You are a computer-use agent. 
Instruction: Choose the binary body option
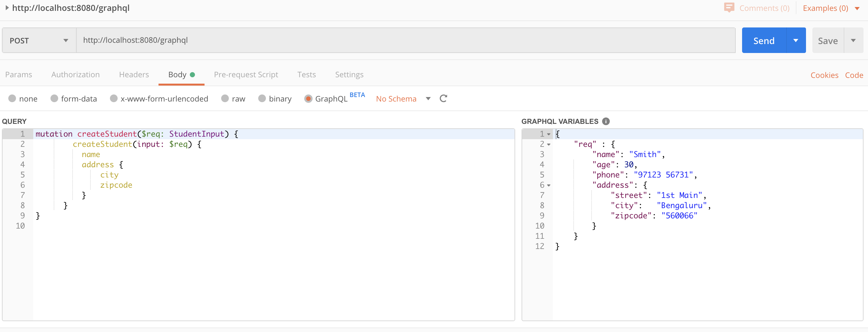[x=262, y=98]
